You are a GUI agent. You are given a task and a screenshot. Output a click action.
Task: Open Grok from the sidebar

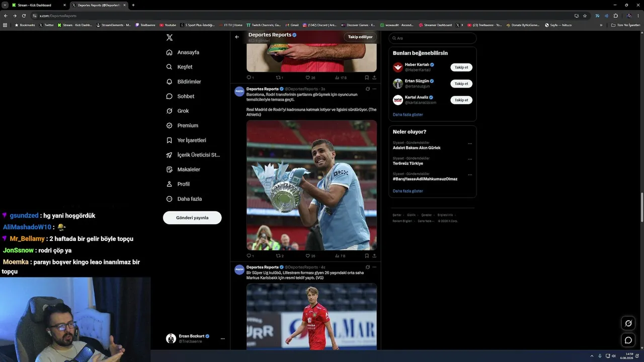click(x=178, y=111)
